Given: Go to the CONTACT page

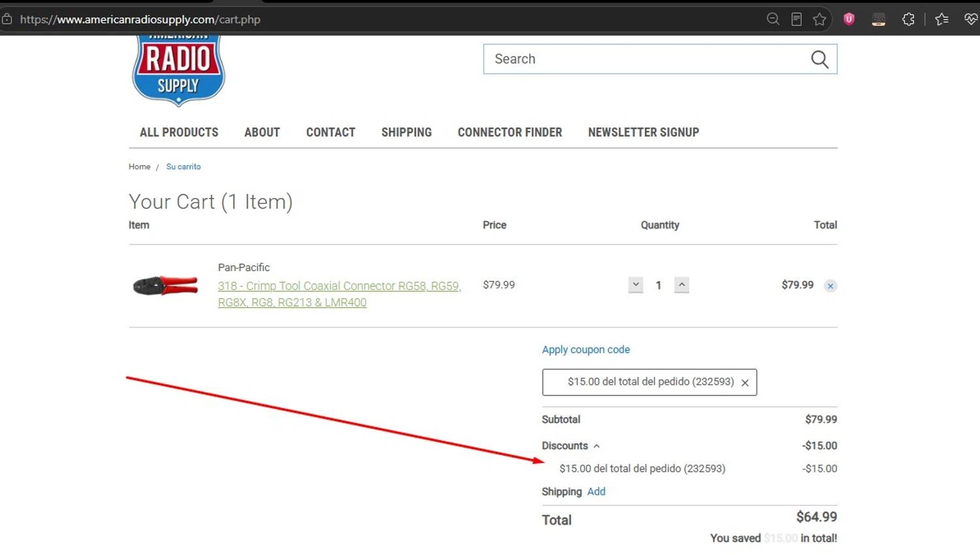Looking at the screenshot, I should (x=331, y=132).
